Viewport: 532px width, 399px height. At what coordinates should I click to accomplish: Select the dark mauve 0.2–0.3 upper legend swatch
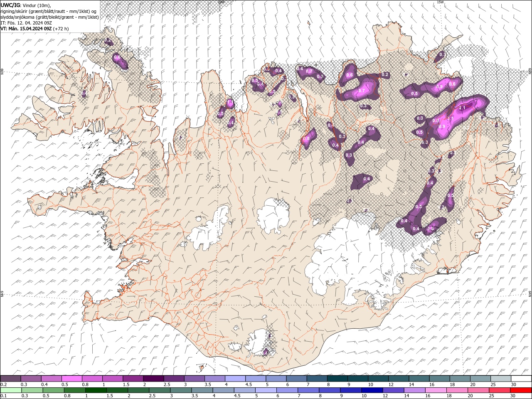10,379
